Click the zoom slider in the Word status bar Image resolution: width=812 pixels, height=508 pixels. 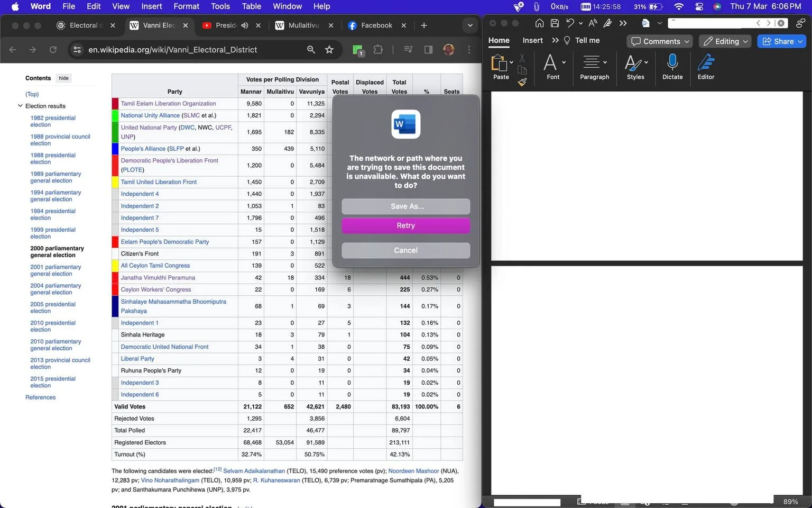click(x=733, y=503)
